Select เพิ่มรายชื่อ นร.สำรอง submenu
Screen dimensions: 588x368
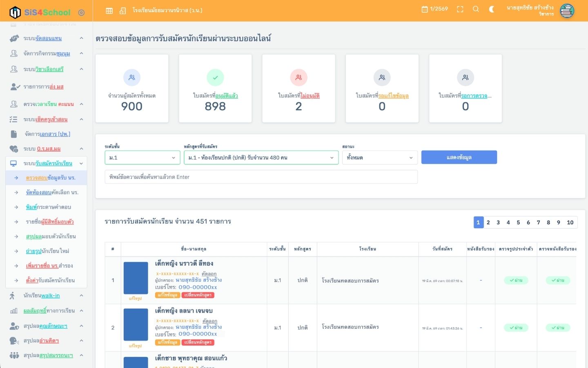(47, 266)
